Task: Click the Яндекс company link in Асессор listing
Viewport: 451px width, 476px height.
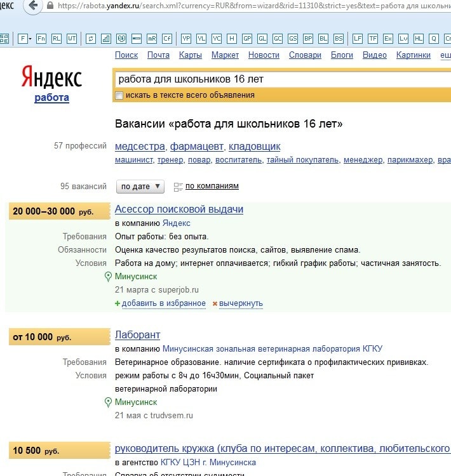Action: [x=176, y=223]
